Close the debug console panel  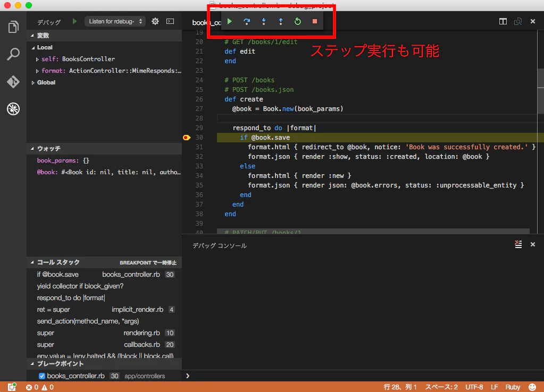pyautogui.click(x=533, y=244)
